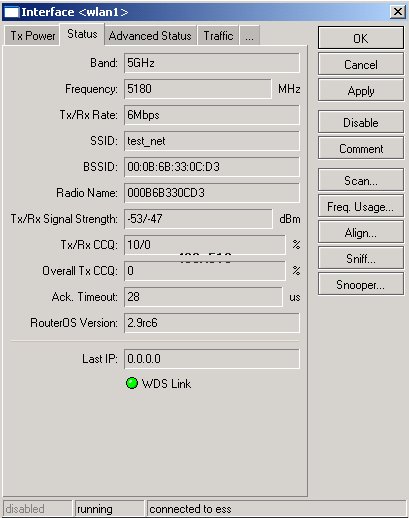Screen dimensions: 409x518
Task: Click the Cancel button
Action: (361, 64)
